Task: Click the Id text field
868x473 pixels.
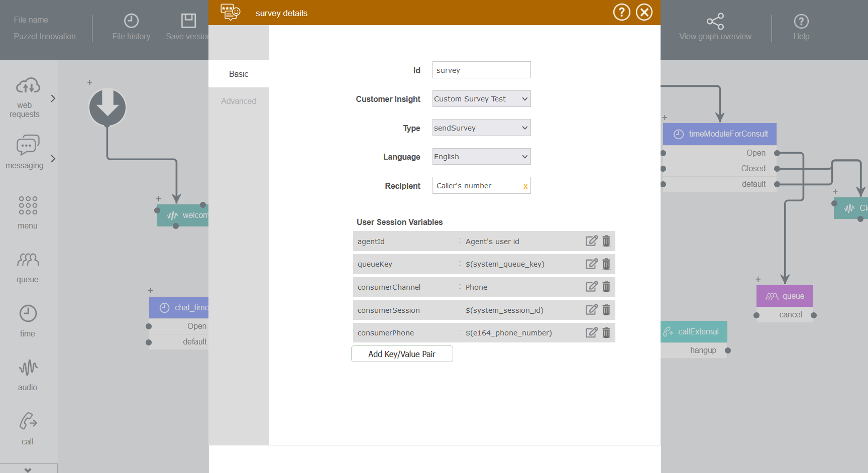Action: (x=481, y=70)
